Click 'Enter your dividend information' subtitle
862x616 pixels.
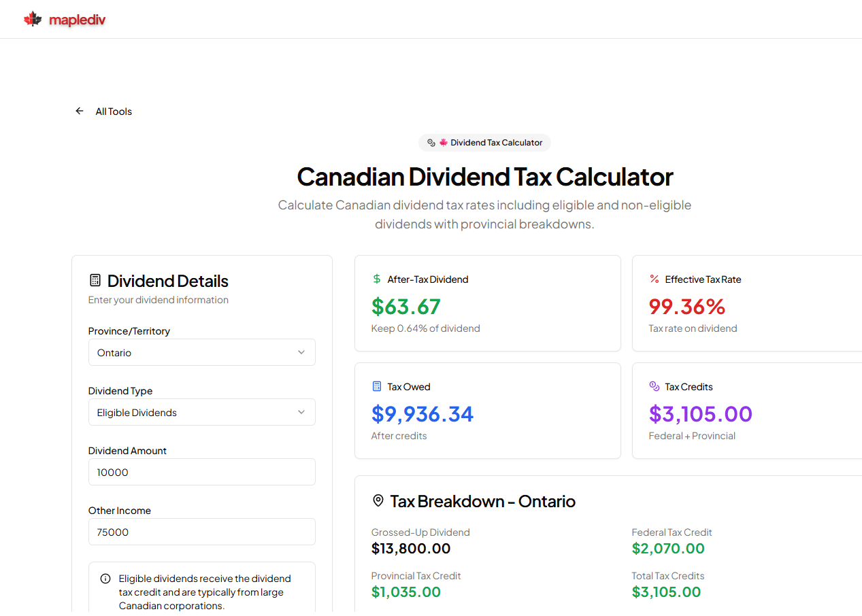[159, 300]
